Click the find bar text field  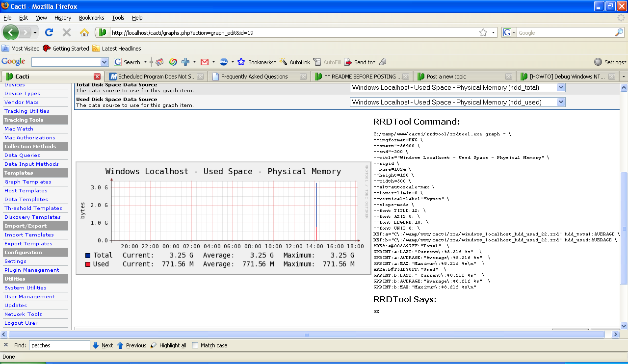[x=59, y=345]
